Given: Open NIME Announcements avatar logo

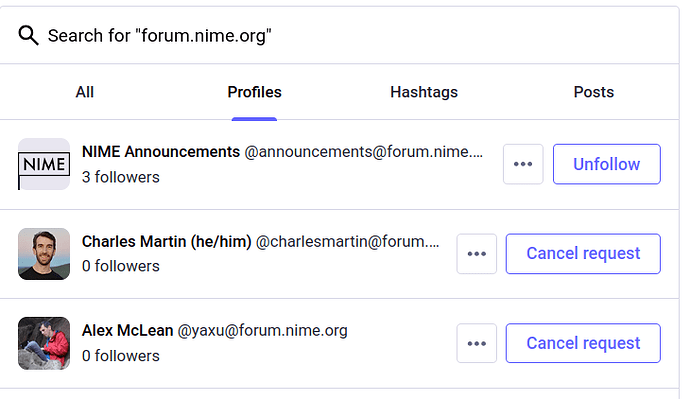Looking at the screenshot, I should [44, 164].
